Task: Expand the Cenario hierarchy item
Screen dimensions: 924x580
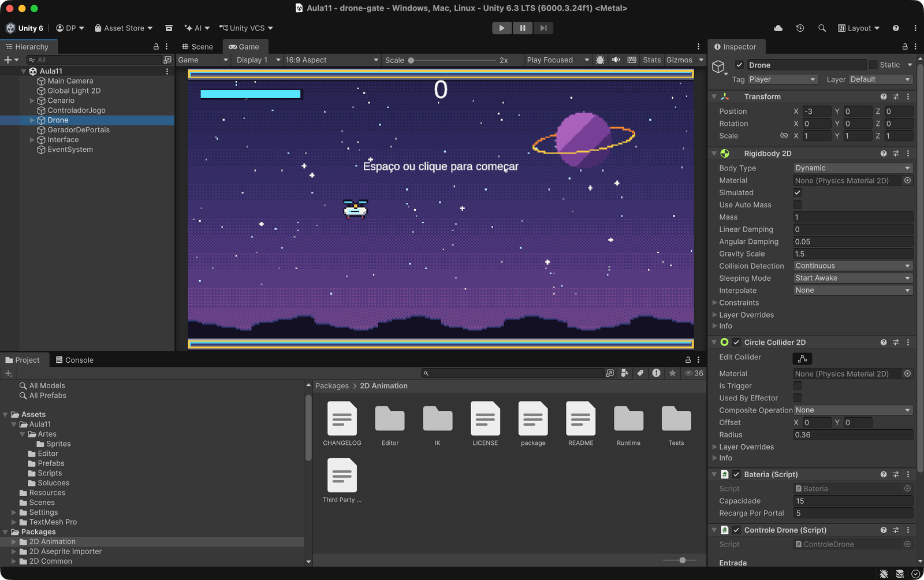Action: click(32, 101)
